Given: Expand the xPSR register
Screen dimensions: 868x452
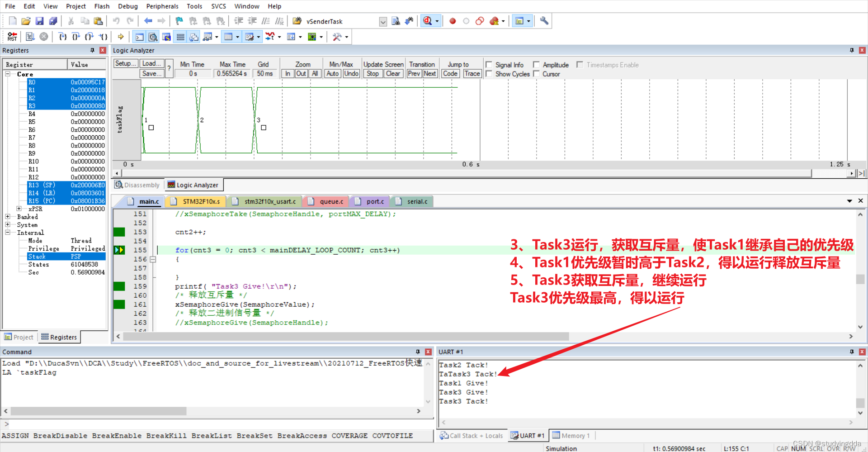Looking at the screenshot, I should (x=19, y=209).
